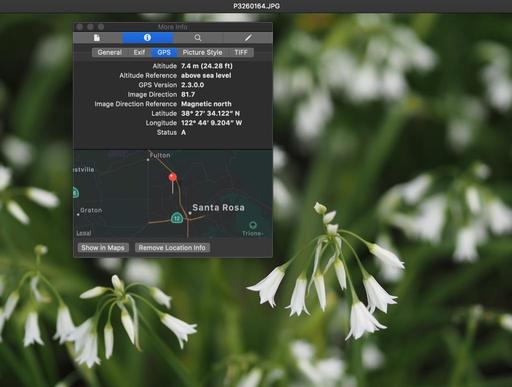Click the Fulton label on the map
This screenshot has height=387, width=512.
160,155
